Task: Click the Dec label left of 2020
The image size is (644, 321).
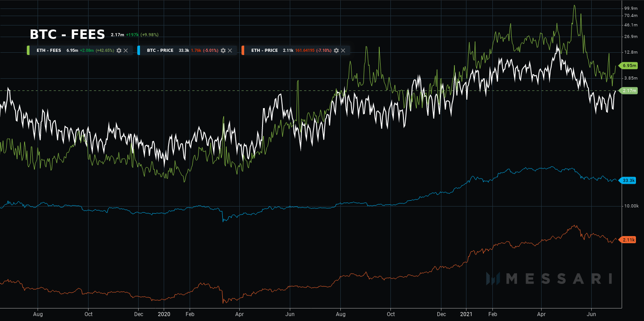Action: coord(138,314)
